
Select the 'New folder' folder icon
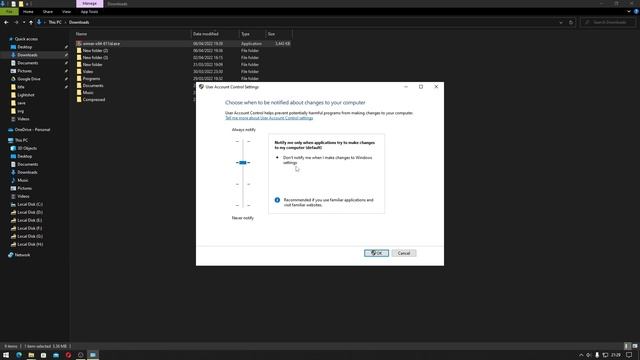(x=79, y=64)
